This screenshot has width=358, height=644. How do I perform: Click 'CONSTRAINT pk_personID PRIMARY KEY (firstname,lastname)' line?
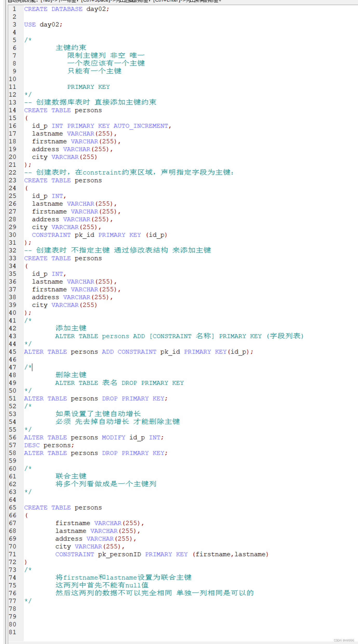[162, 554]
